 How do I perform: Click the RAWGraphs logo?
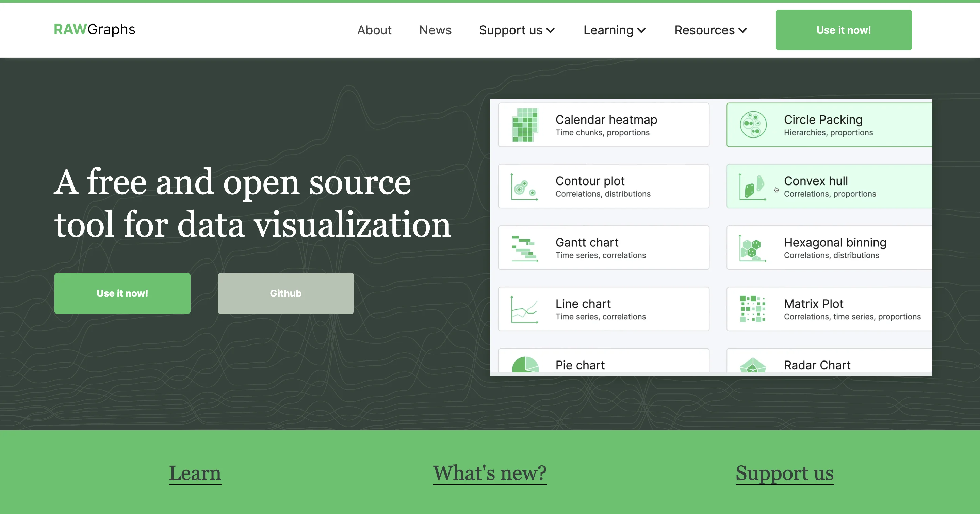tap(94, 29)
